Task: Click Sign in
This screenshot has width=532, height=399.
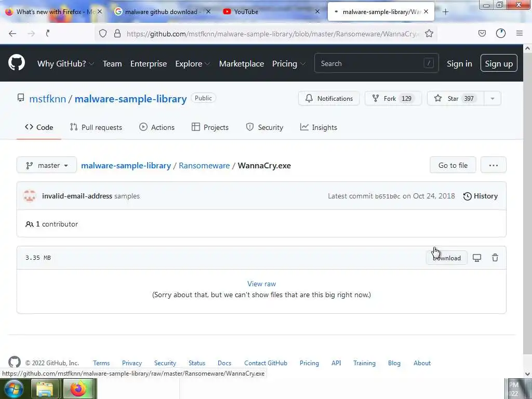Action: (459, 63)
